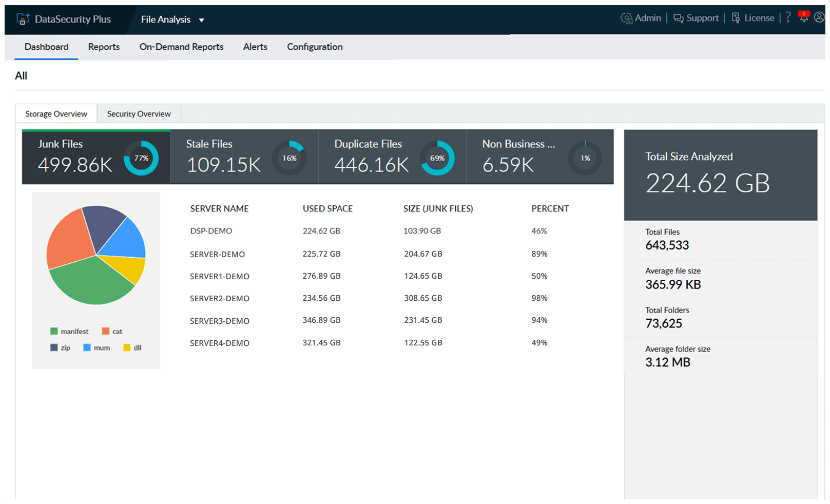Select the Stale Files summary card
This screenshot has height=504, width=830.
[x=244, y=157]
